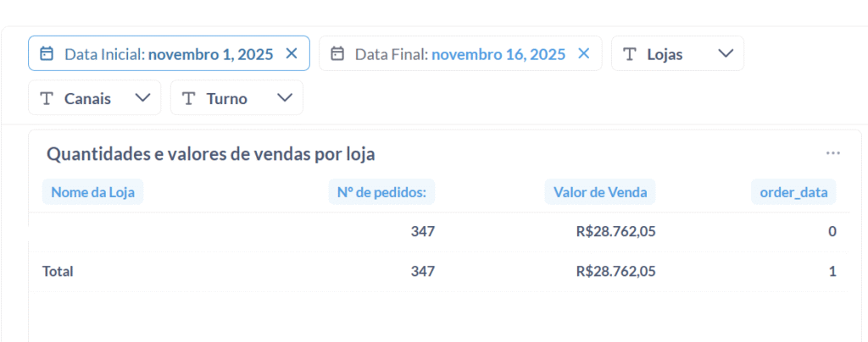
Task: Click the text icon beside Lojas
Action: [x=630, y=54]
